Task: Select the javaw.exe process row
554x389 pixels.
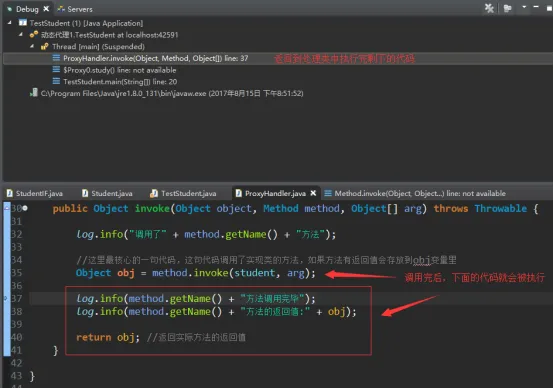Action: click(172, 93)
